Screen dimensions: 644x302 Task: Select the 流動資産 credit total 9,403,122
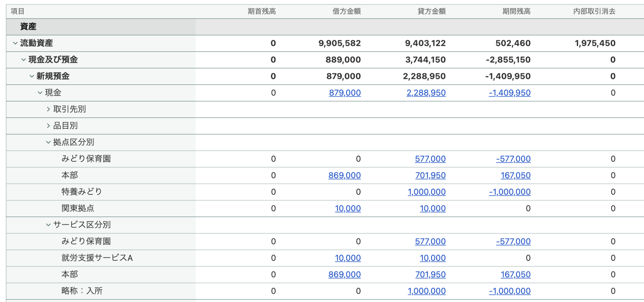click(x=425, y=43)
